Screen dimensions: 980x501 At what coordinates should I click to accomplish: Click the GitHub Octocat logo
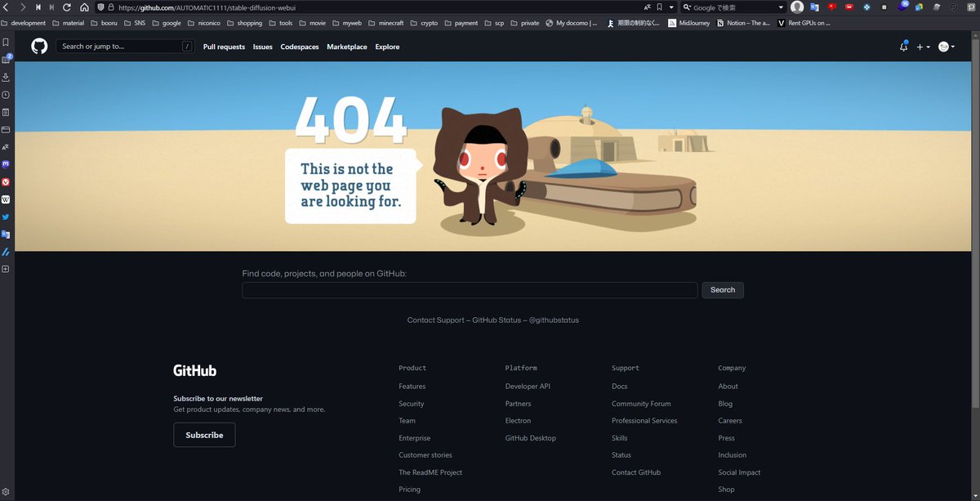39,47
